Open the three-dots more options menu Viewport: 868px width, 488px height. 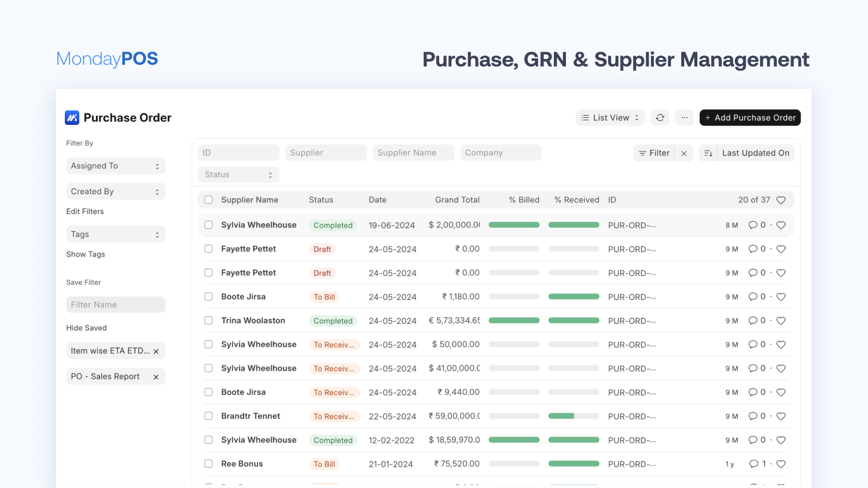click(x=684, y=118)
